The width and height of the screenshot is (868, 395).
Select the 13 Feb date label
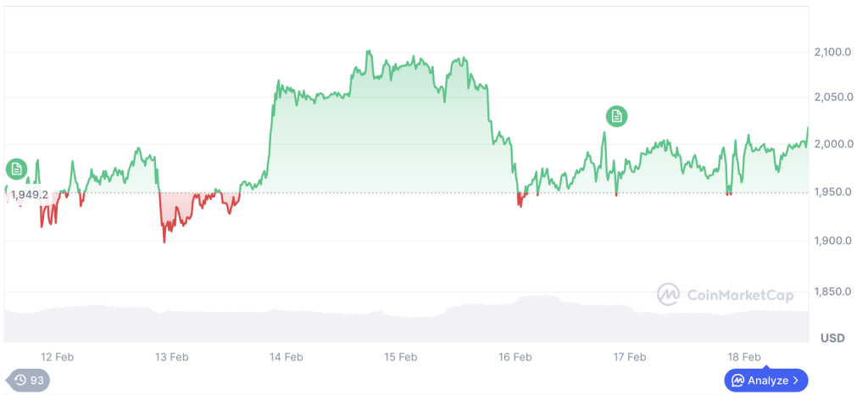172,357
